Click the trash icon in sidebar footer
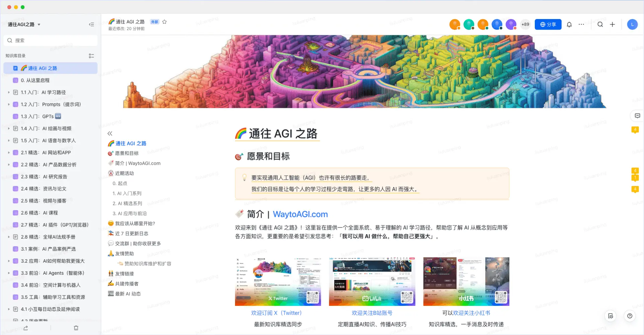Screen dimensions: 644x335 [76, 328]
